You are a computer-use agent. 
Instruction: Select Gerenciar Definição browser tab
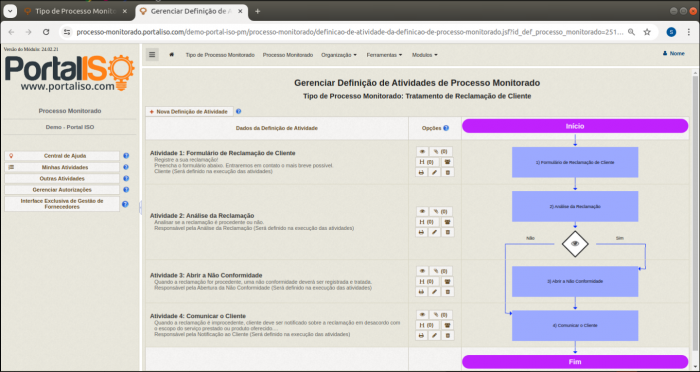(x=192, y=12)
